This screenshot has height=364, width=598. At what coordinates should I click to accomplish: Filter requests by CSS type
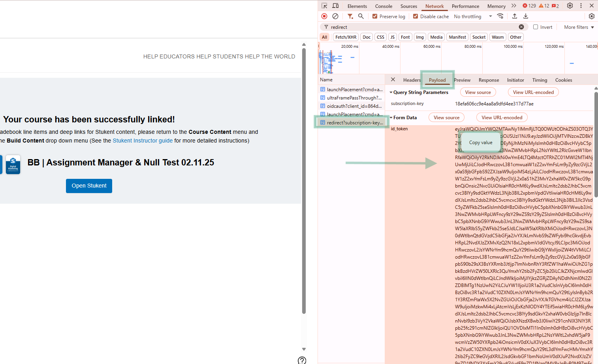(380, 37)
